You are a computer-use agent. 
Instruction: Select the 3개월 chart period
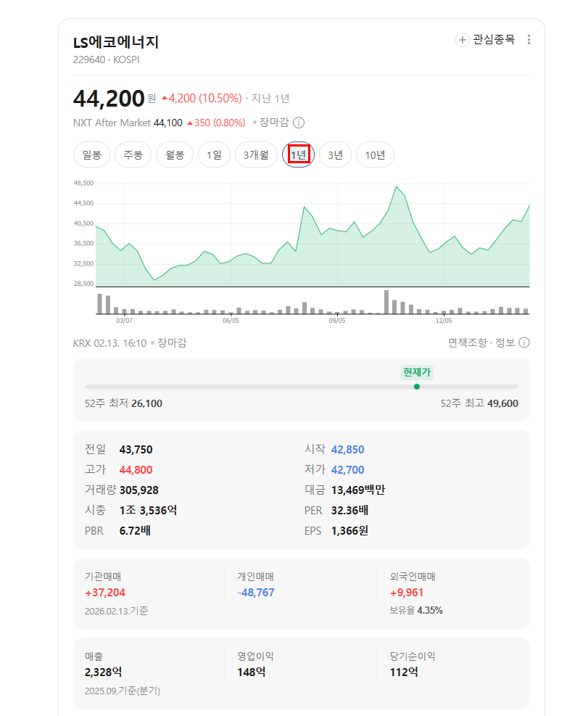[256, 155]
